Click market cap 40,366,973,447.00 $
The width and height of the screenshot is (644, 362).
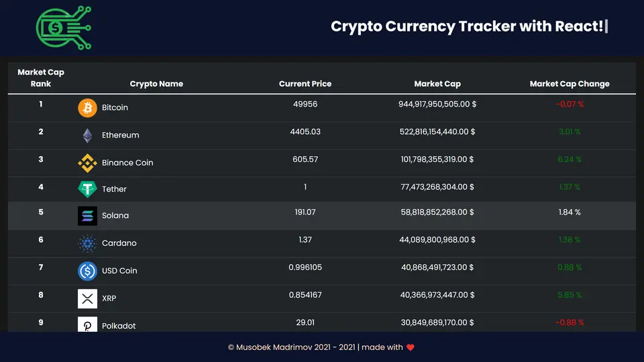[437, 295]
